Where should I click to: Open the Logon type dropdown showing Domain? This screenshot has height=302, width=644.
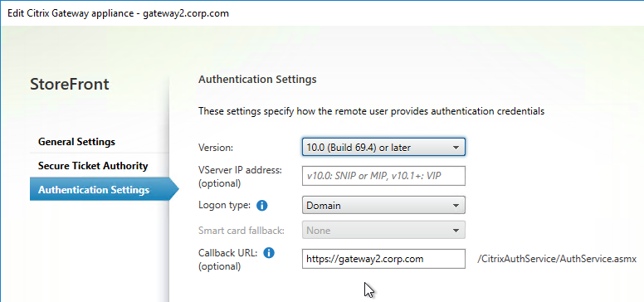[x=383, y=205]
